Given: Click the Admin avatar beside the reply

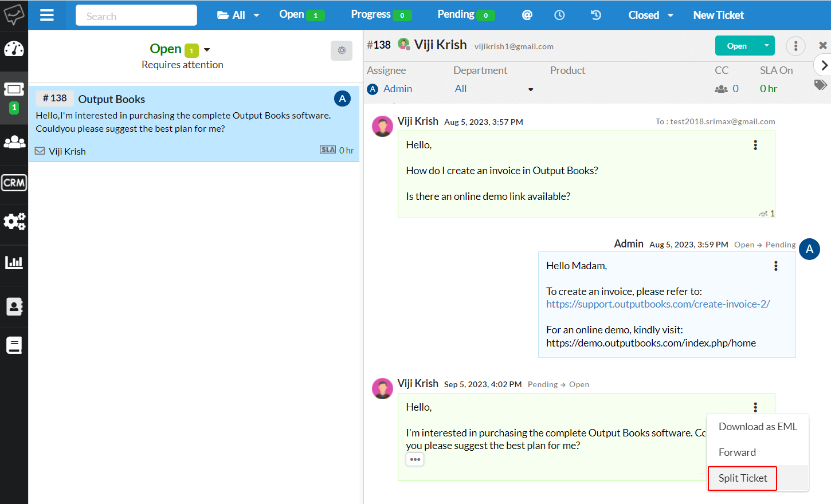Looking at the screenshot, I should (809, 249).
